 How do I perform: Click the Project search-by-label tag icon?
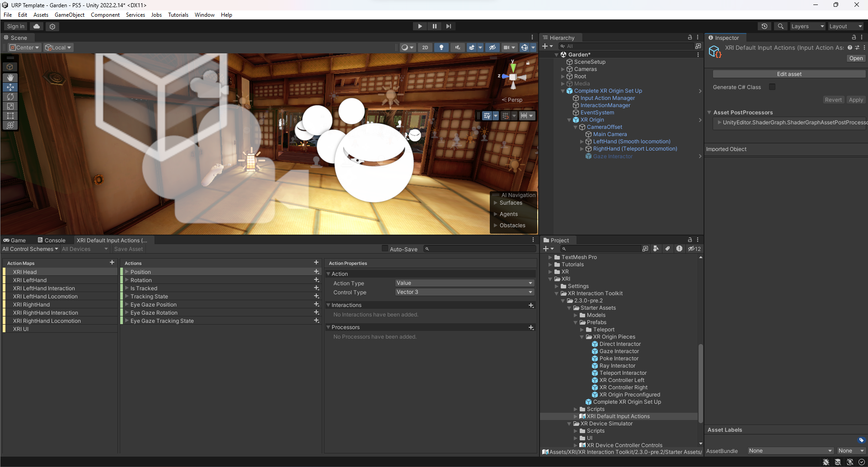(x=667, y=249)
